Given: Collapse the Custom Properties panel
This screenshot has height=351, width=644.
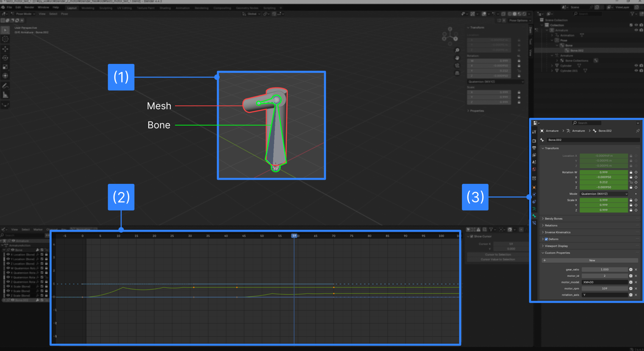Looking at the screenshot, I should tap(557, 253).
